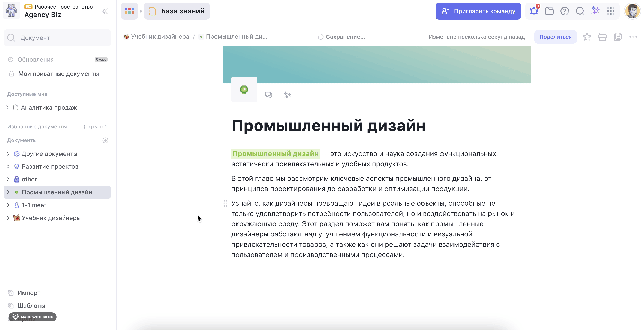Click the Доступные мне section label

coord(27,94)
